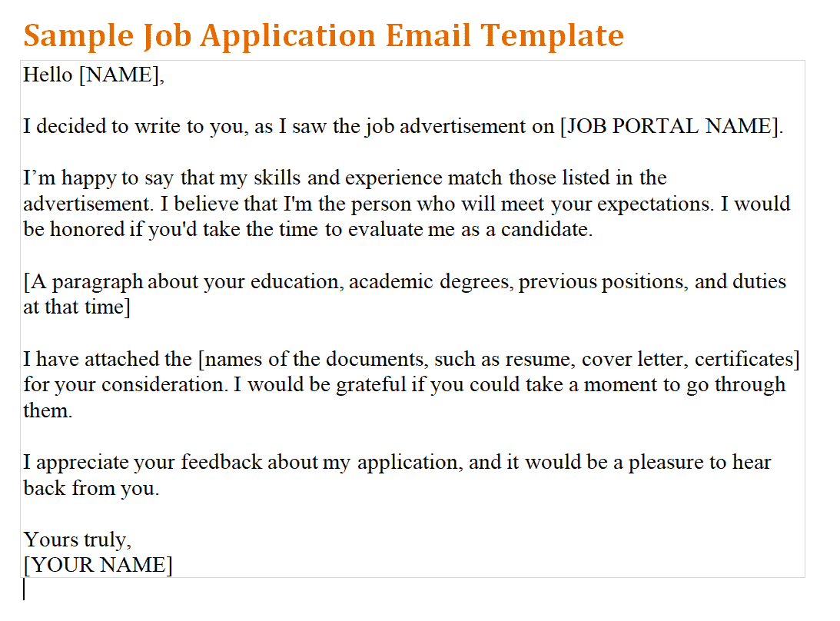Click the word 'Hello' in the greeting

pyautogui.click(x=48, y=75)
